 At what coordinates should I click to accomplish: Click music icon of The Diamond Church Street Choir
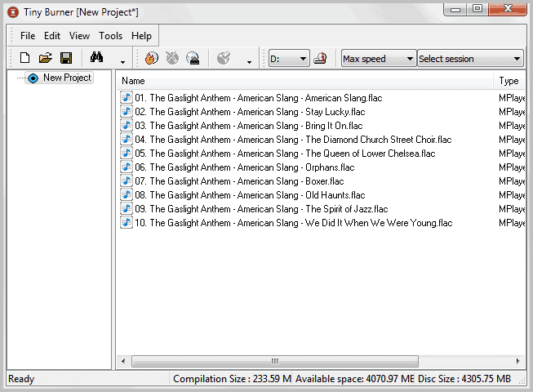tap(127, 140)
